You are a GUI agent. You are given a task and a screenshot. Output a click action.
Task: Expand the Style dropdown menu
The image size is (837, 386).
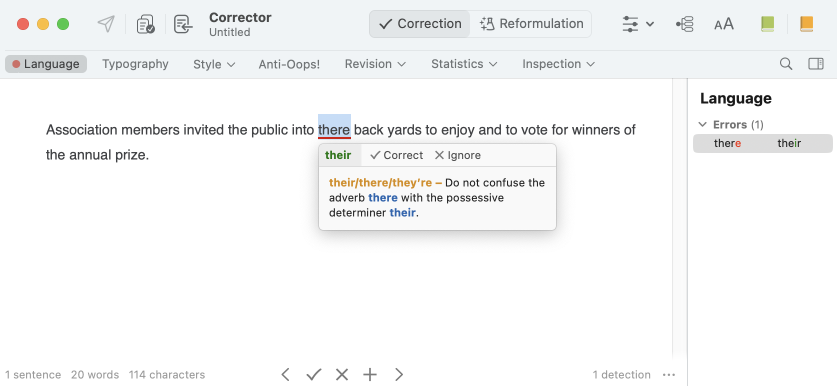pyautogui.click(x=214, y=64)
